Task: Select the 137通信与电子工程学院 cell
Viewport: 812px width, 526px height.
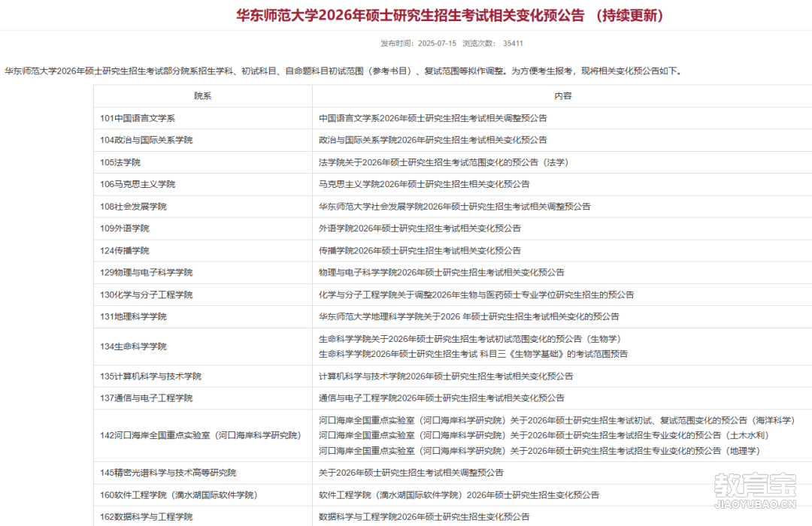Action: (202, 398)
